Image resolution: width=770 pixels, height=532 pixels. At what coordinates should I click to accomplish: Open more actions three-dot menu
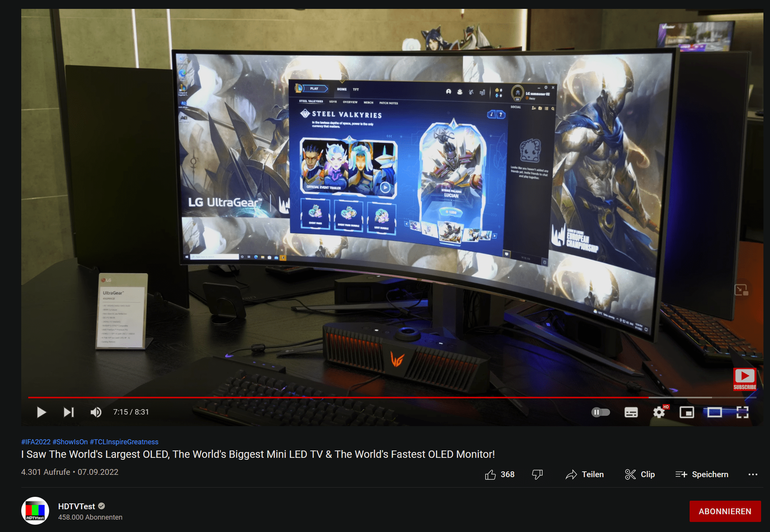(x=753, y=474)
